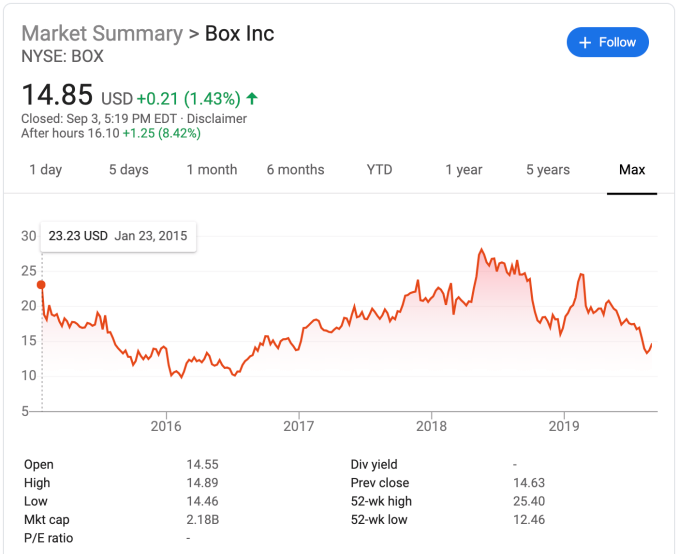Click the 14.85 current price

point(58,96)
